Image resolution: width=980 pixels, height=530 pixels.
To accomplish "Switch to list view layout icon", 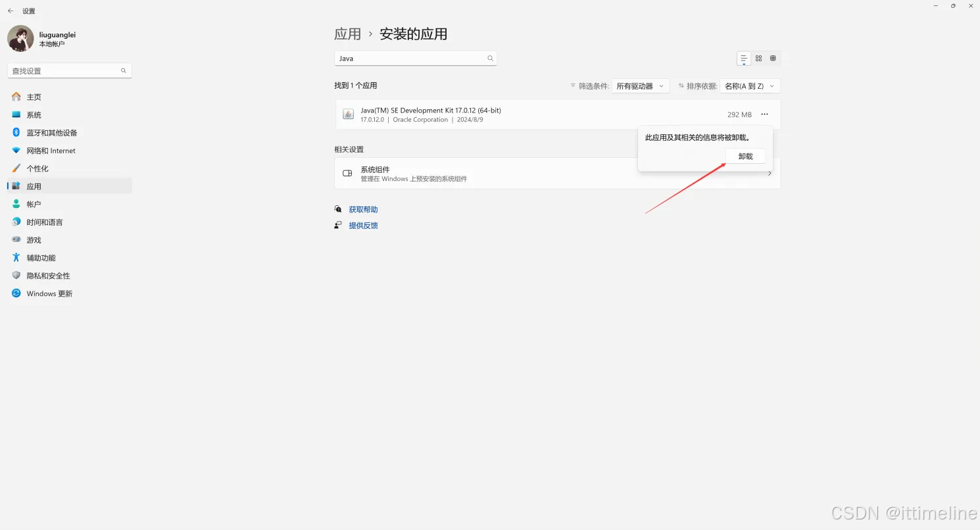I will click(x=744, y=59).
